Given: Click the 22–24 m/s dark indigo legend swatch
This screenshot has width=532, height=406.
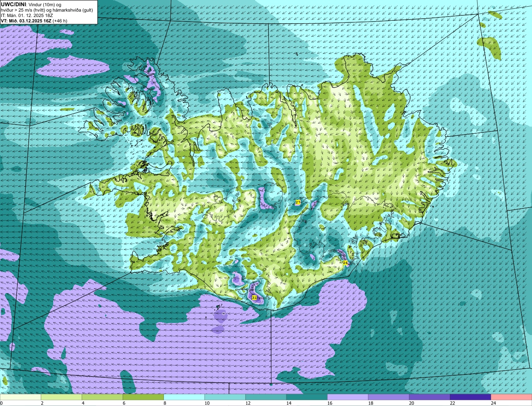Looking at the screenshot, I should (x=470, y=397).
